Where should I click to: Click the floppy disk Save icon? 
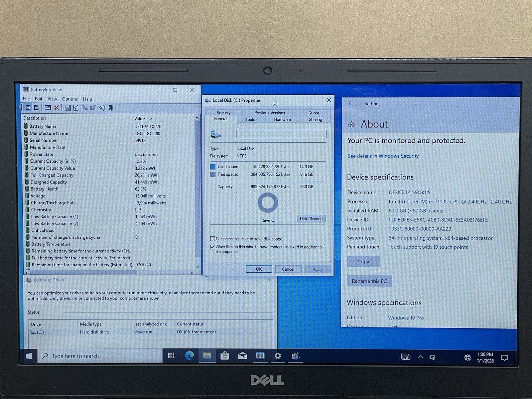click(x=67, y=108)
